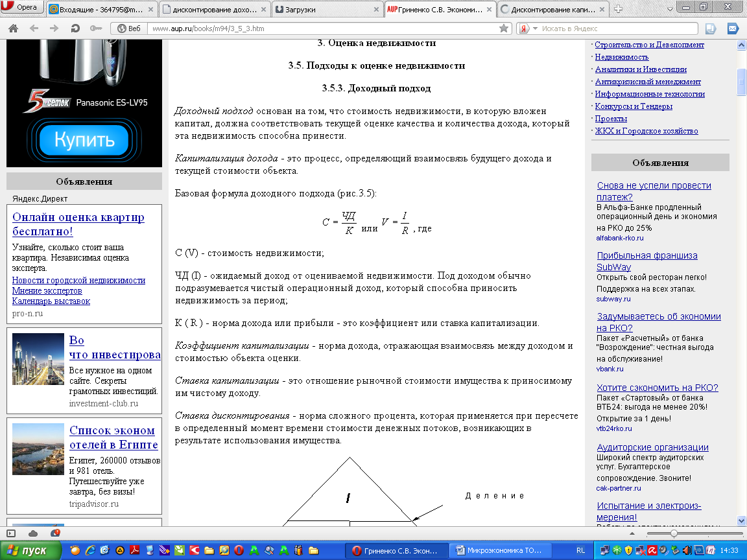
Task: Click the Веб site-info badge
Action: point(129,29)
